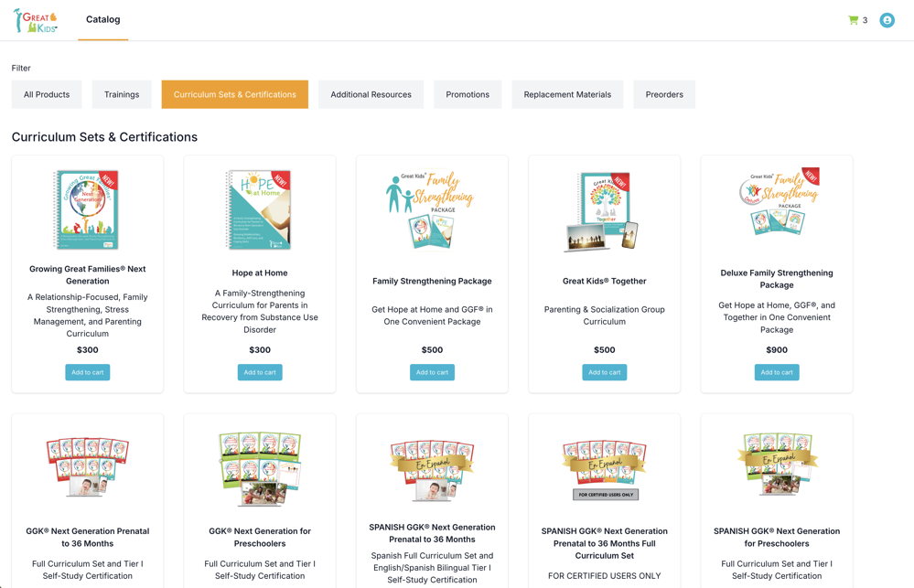Open the user account avatar icon
Screen dimensions: 914x588
point(887,20)
